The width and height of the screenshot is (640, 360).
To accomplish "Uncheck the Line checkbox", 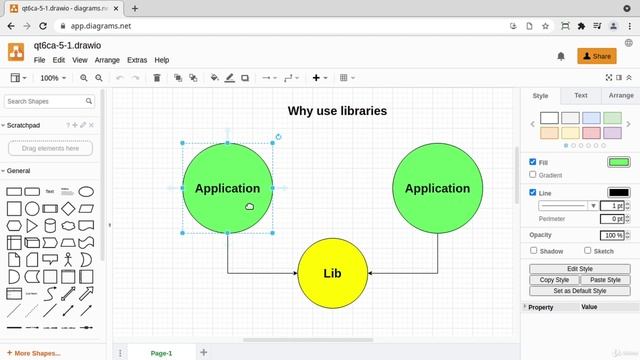I will [x=533, y=192].
